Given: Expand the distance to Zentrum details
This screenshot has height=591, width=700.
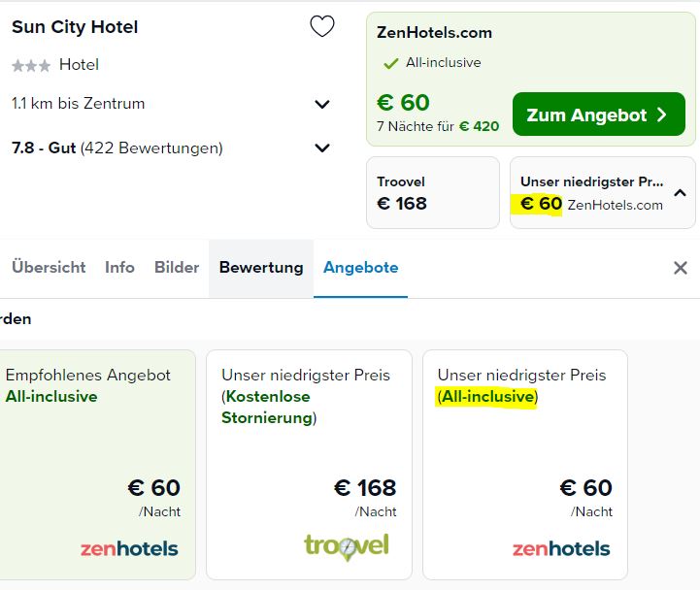Looking at the screenshot, I should pyautogui.click(x=322, y=104).
